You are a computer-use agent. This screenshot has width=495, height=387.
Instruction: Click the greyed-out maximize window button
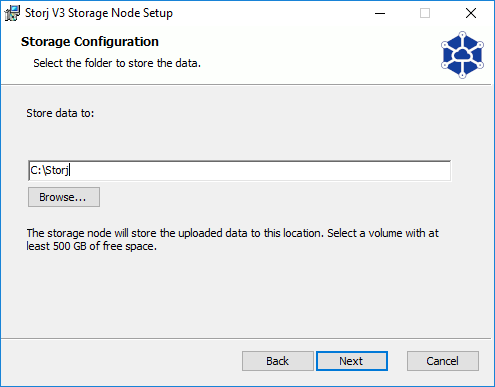point(425,13)
